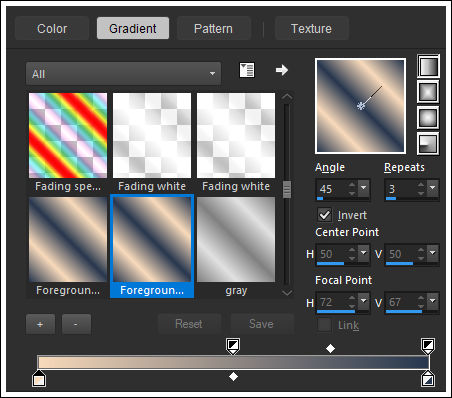Select the linear gradient style icon

pos(428,66)
